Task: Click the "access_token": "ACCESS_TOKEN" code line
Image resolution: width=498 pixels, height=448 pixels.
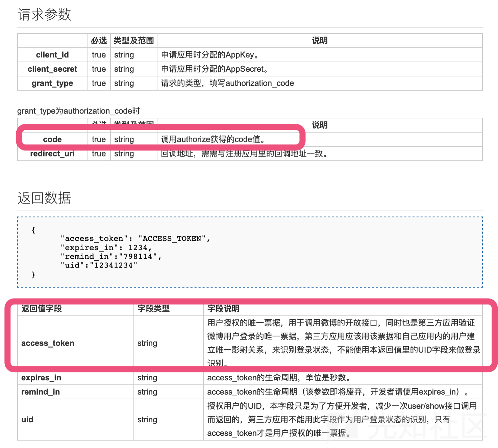Action: (x=135, y=239)
